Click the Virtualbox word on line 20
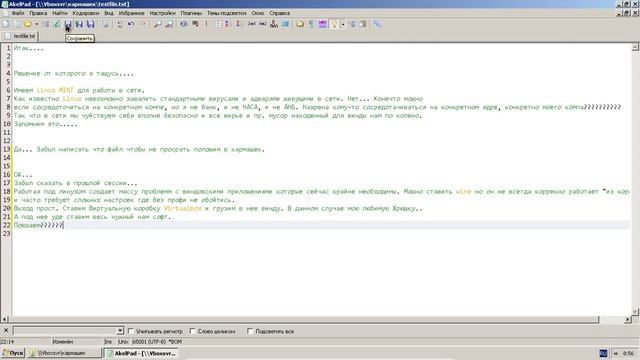 click(182, 208)
